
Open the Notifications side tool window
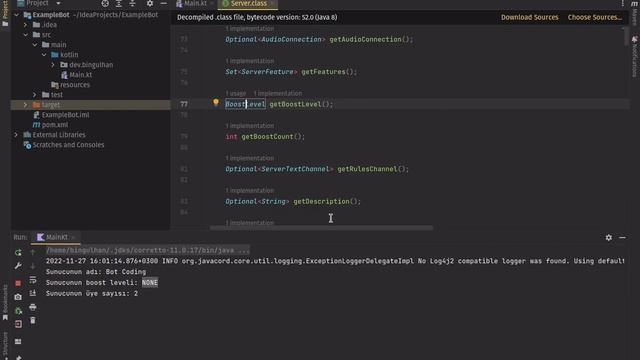coord(635,56)
